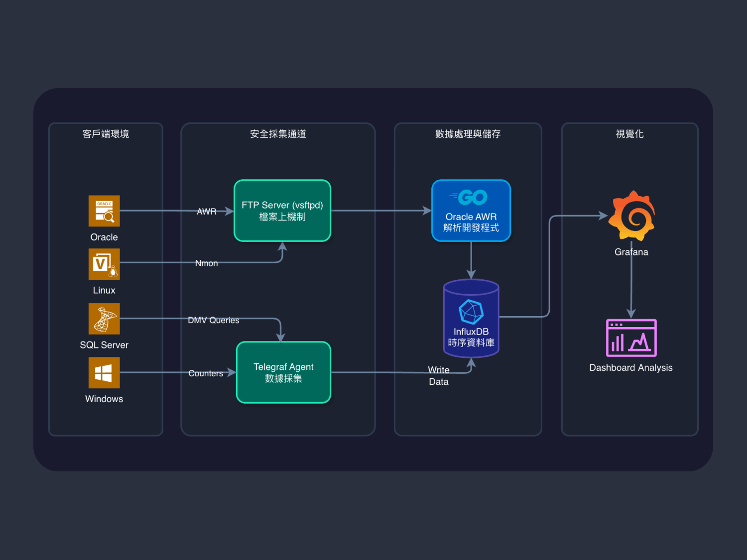This screenshot has width=747, height=560.
Task: Click the Oracle database icon
Action: 104,211
